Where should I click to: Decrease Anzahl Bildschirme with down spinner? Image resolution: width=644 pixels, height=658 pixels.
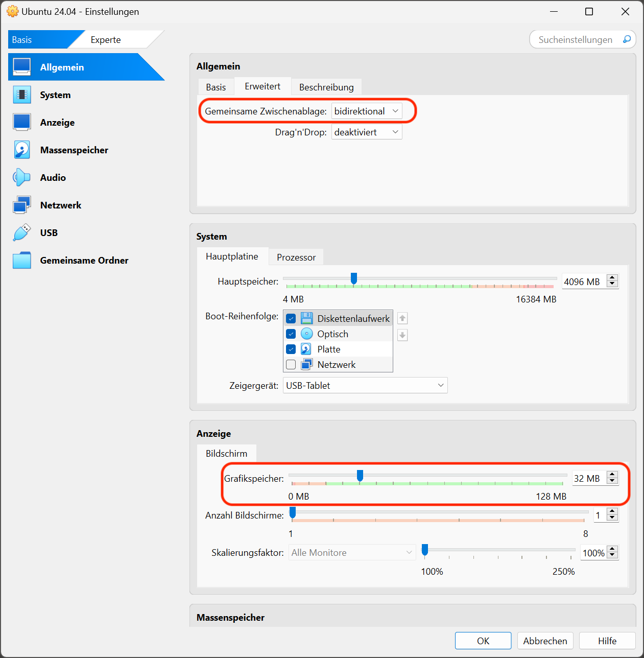click(612, 519)
